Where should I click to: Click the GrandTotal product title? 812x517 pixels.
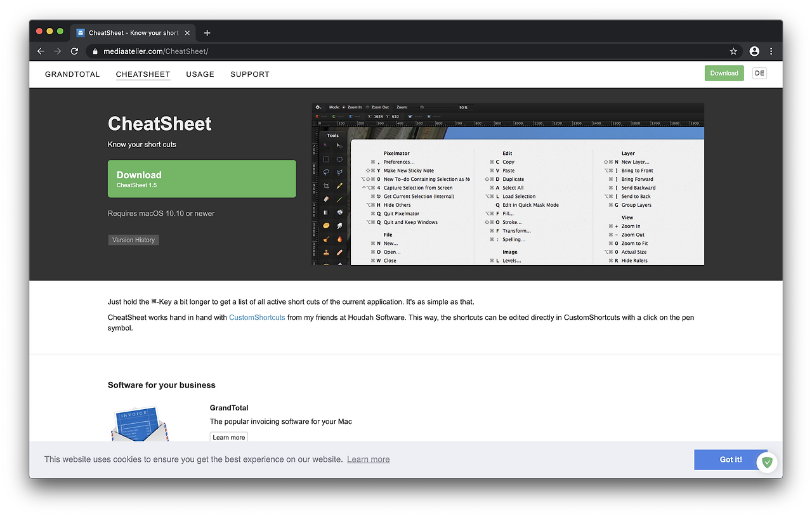click(229, 408)
